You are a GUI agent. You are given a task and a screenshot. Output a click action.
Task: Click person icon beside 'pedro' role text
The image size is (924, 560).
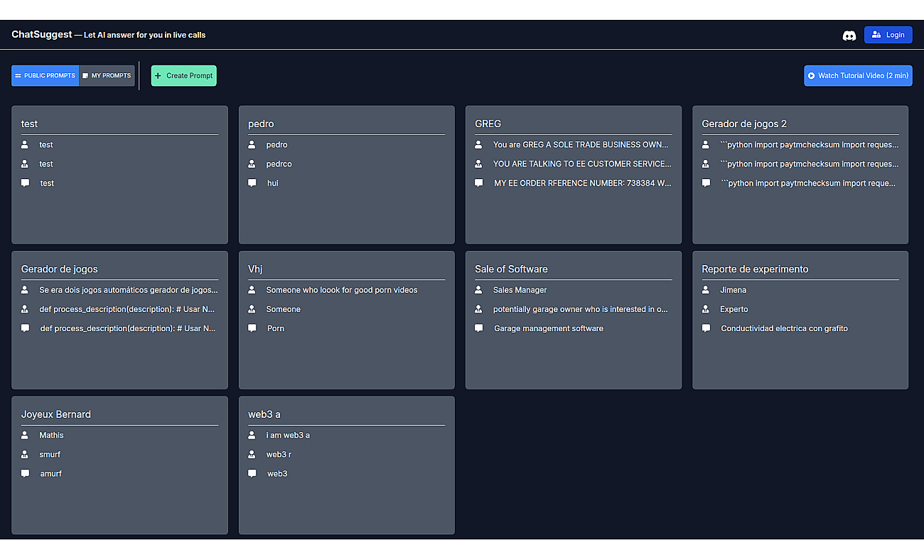[252, 144]
